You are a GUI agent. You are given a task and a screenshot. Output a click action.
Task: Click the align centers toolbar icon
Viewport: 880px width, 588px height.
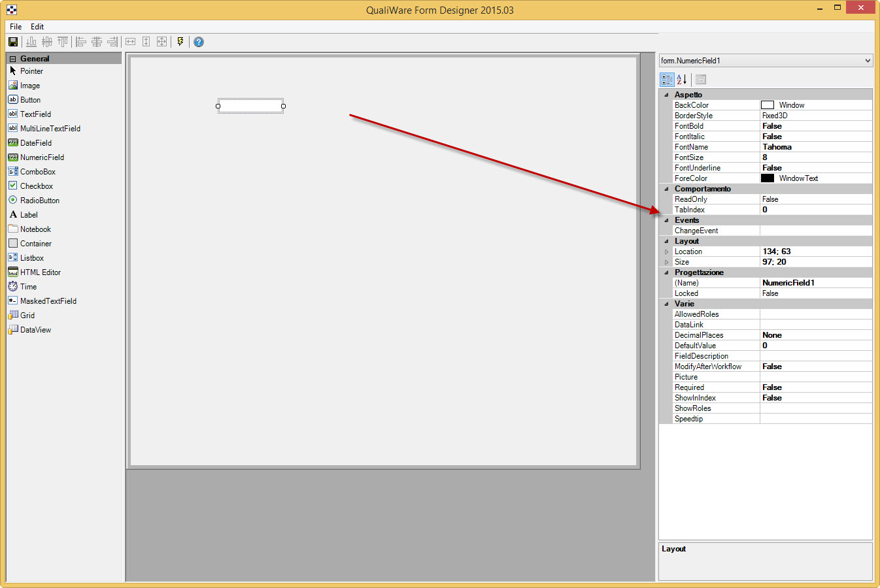[x=97, y=42]
